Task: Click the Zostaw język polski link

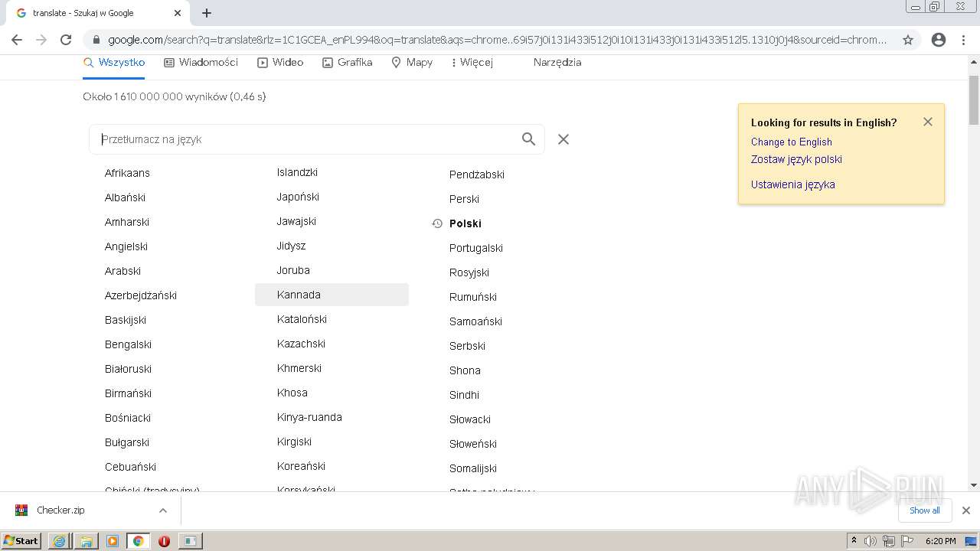Action: coord(796,159)
